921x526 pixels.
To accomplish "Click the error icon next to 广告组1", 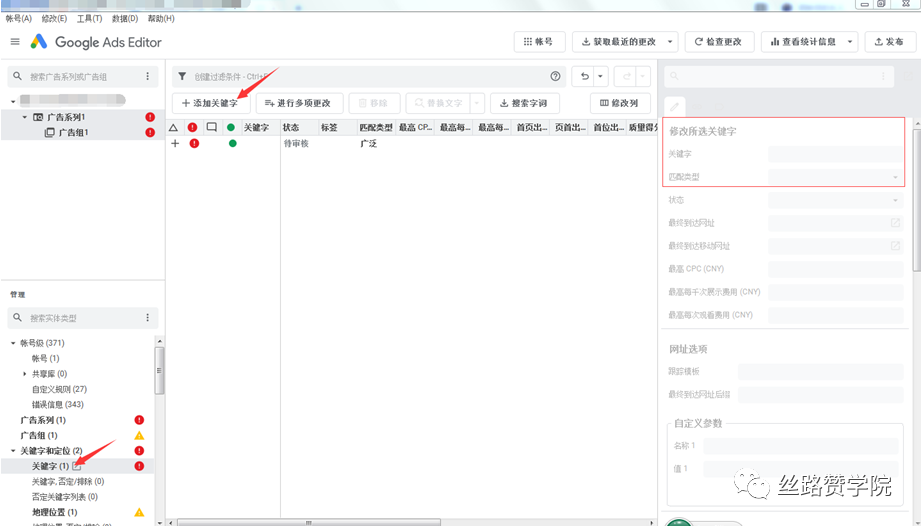I will coord(150,133).
